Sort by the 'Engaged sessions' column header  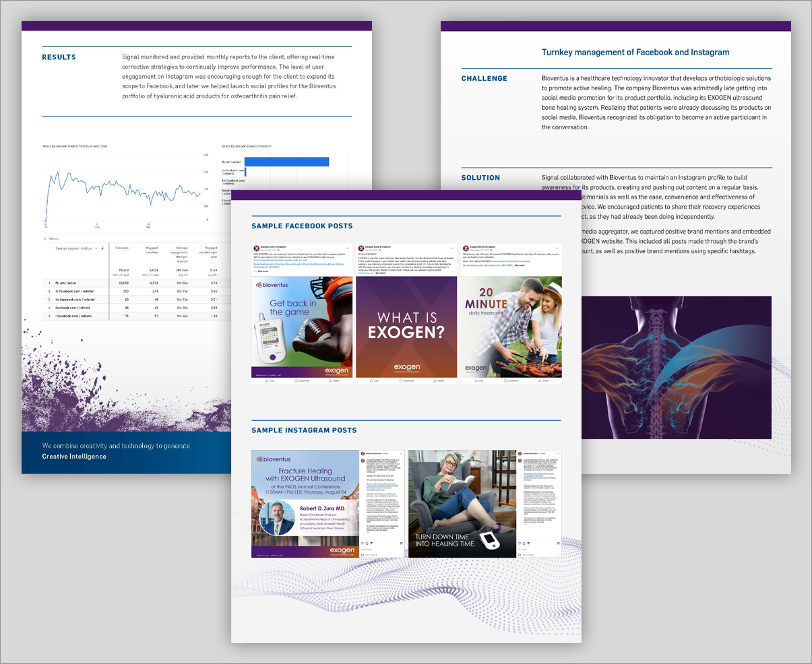tap(152, 251)
